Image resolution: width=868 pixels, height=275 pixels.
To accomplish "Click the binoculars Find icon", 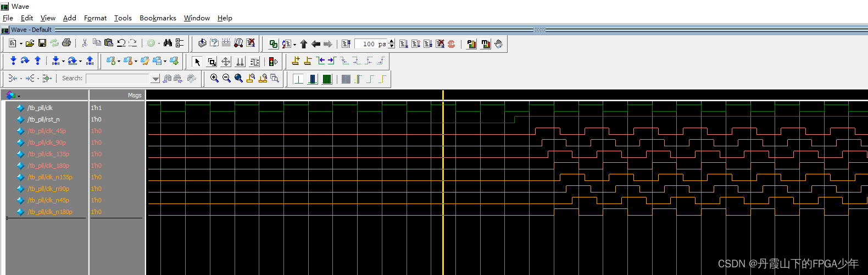I will pyautogui.click(x=168, y=43).
